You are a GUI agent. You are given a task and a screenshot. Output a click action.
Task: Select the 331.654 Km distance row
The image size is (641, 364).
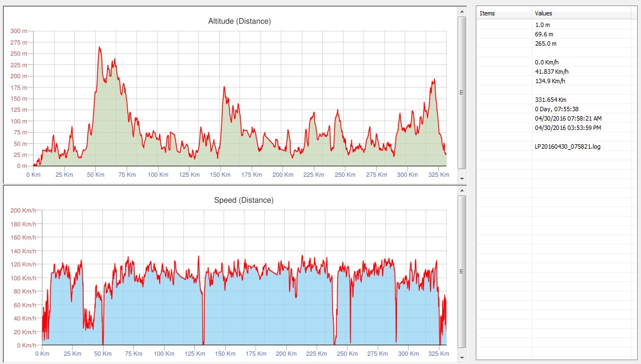551,100
